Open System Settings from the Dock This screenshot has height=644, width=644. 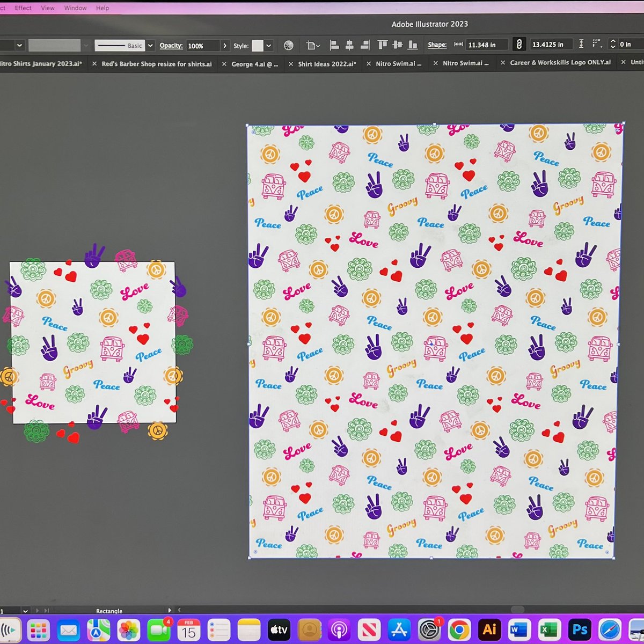pos(429,630)
